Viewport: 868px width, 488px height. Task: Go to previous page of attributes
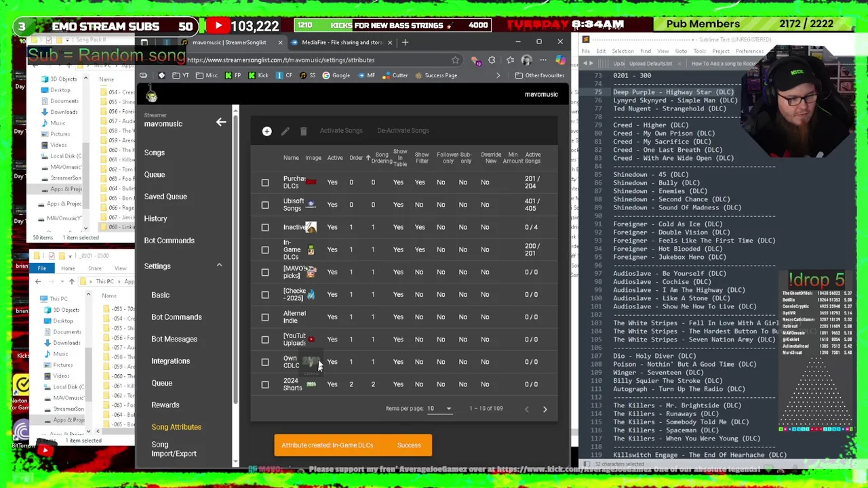(526, 409)
